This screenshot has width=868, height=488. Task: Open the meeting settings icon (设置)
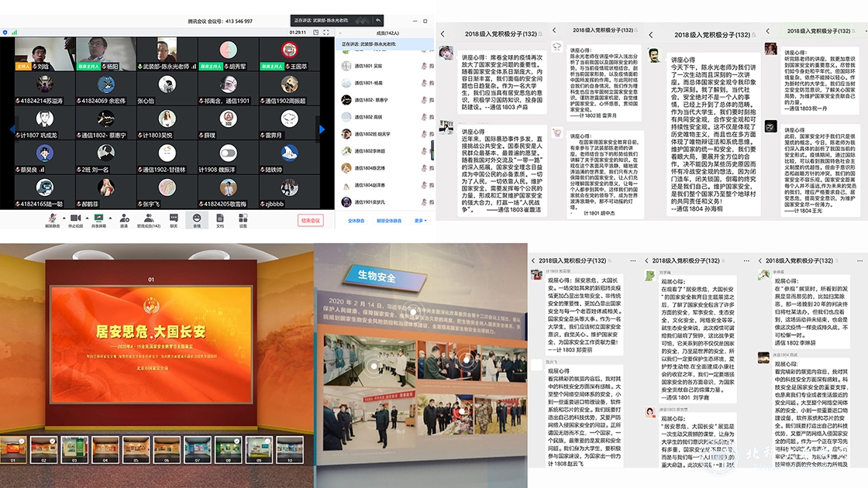(x=243, y=217)
